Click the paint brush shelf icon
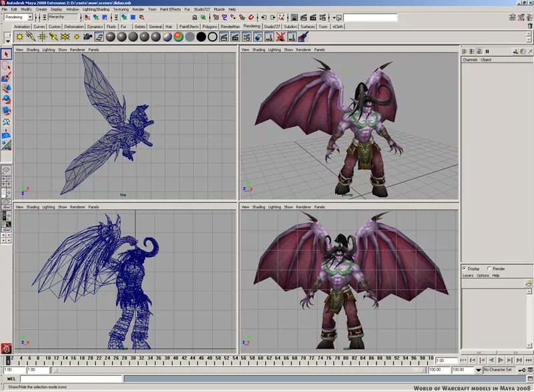This screenshot has height=392, width=534. pos(303,37)
